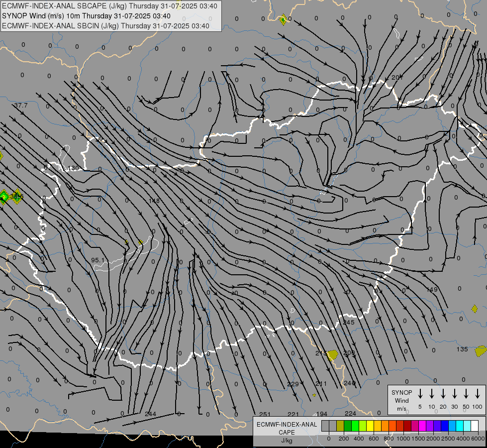Screen dimensions: 487x448
Task: Click the 204 value on the map
Action: coord(397,78)
